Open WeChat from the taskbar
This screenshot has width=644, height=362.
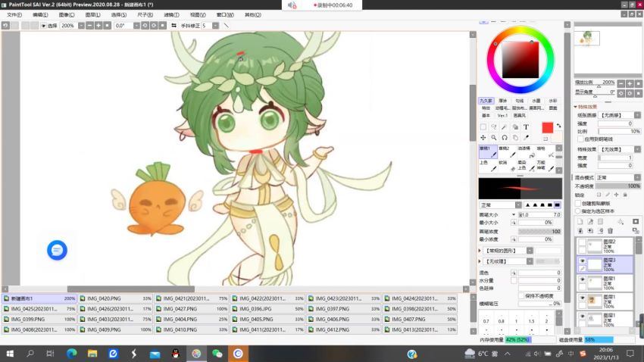point(217,354)
